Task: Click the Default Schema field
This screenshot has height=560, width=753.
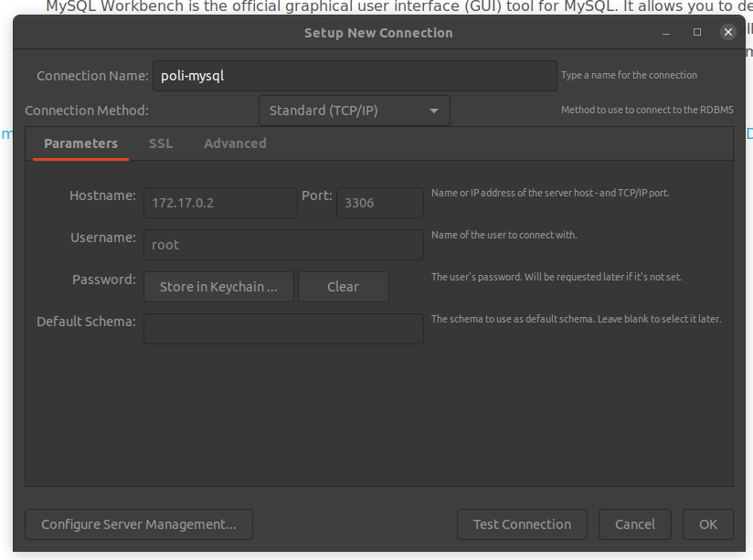Action: coord(284,329)
